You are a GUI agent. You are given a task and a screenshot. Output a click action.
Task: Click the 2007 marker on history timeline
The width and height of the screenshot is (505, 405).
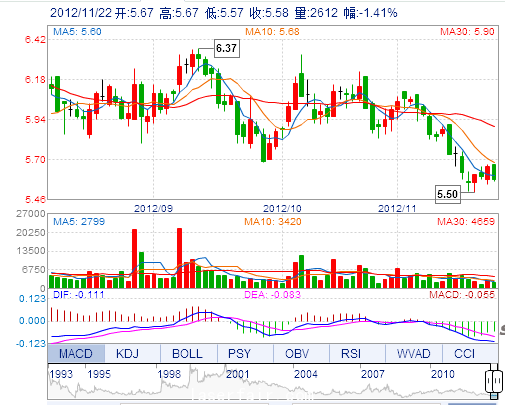(x=373, y=374)
